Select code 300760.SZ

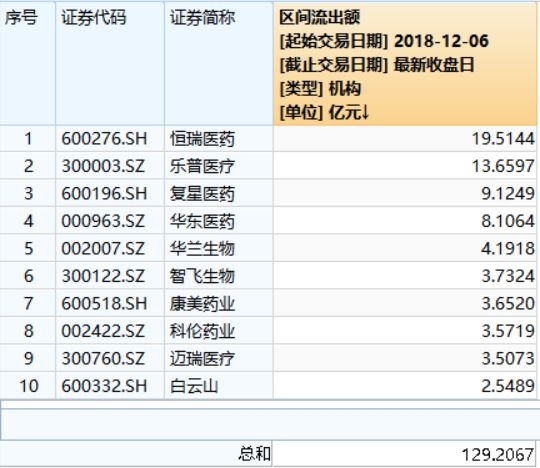[103, 359]
